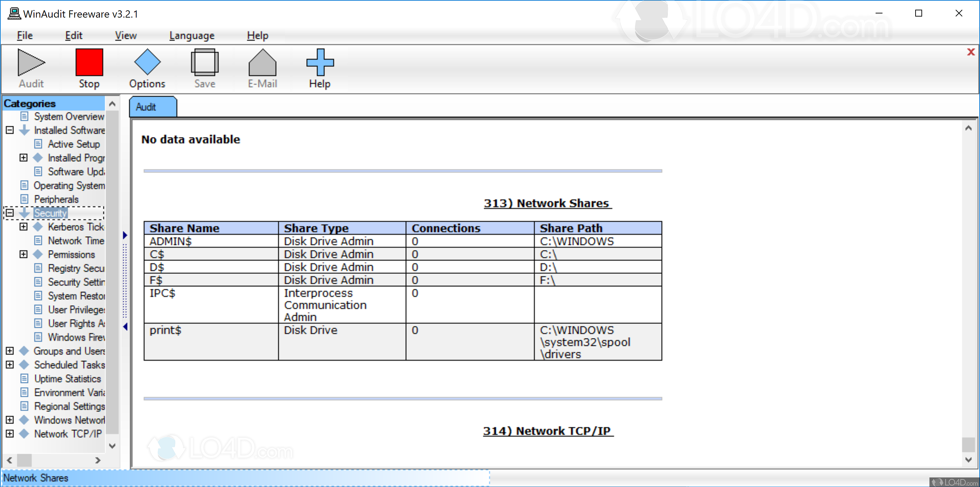
Task: Click the System Overview document icon
Action: 24,117
